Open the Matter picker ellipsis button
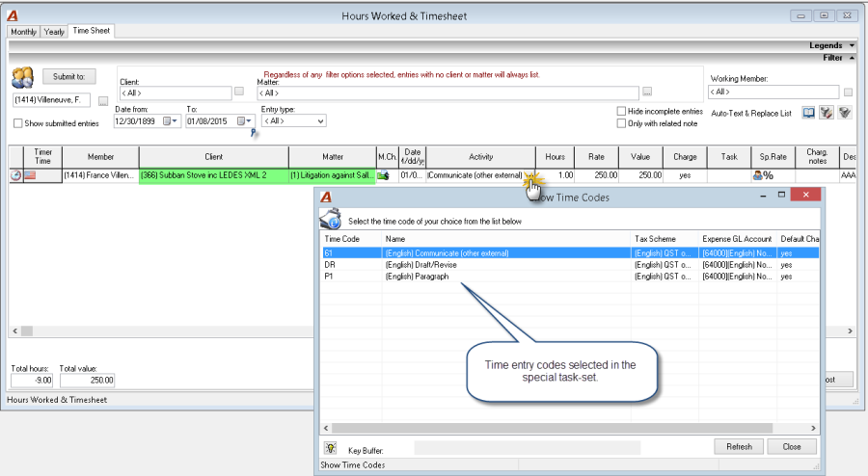This screenshot has height=476, width=868. [x=647, y=92]
